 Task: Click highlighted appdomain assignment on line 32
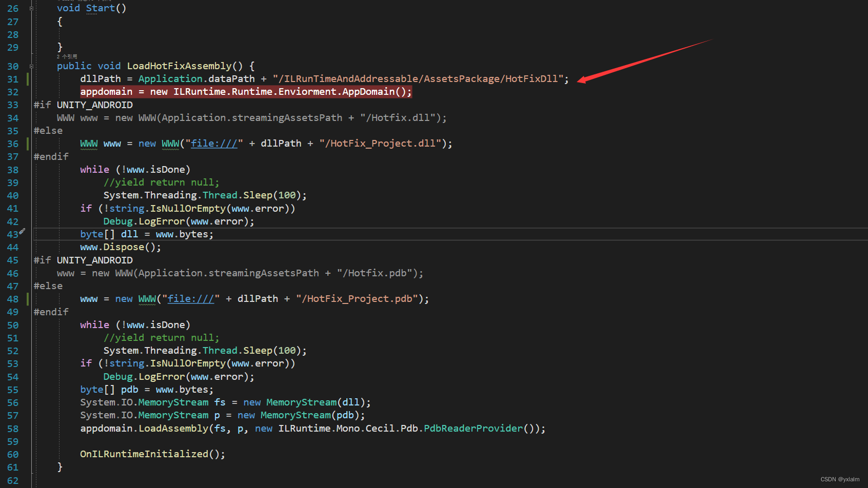[x=246, y=92]
